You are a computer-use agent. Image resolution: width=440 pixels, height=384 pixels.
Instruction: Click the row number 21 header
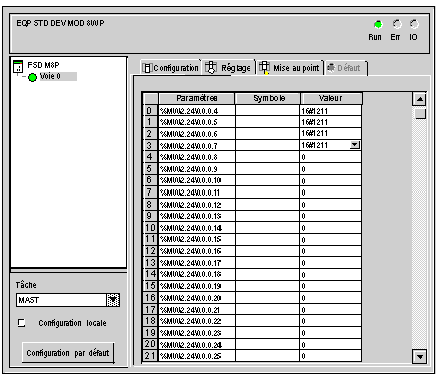(150, 356)
